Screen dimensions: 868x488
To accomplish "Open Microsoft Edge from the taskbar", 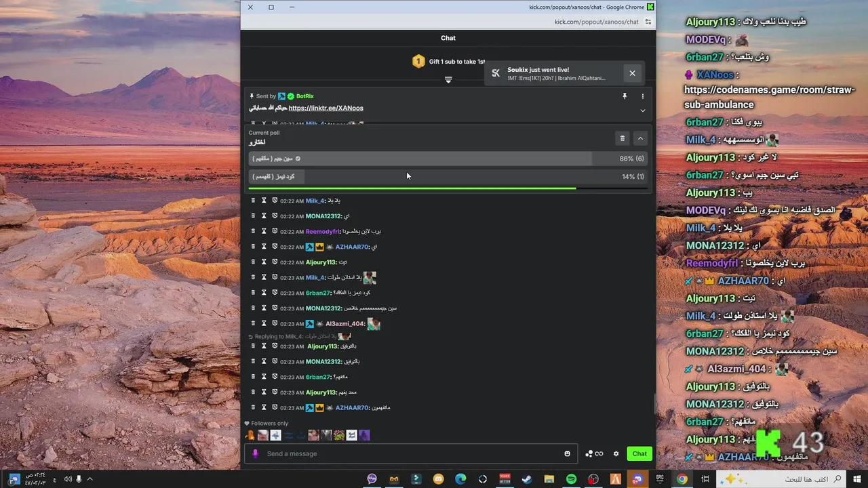I will (460, 479).
